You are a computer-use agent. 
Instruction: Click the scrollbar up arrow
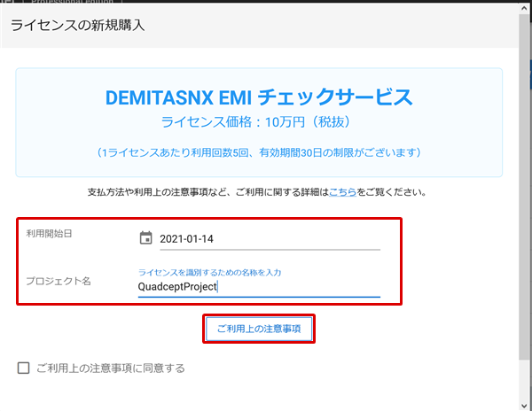coord(524,8)
